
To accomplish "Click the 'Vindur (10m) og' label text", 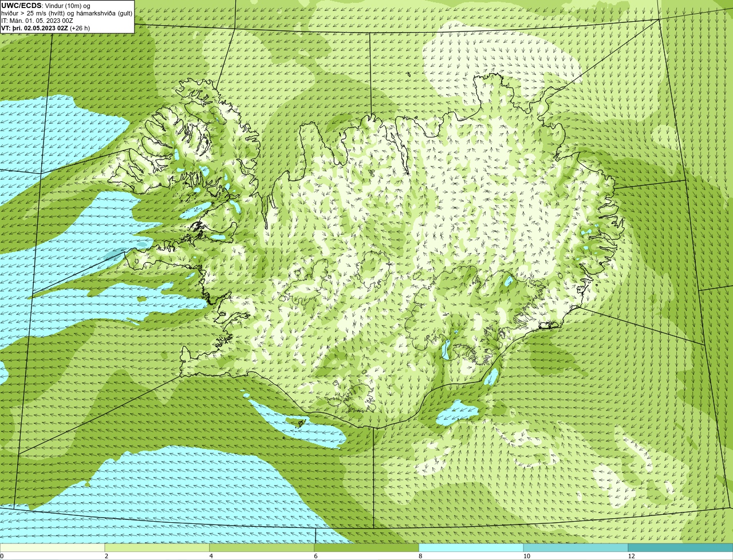I will [66, 5].
